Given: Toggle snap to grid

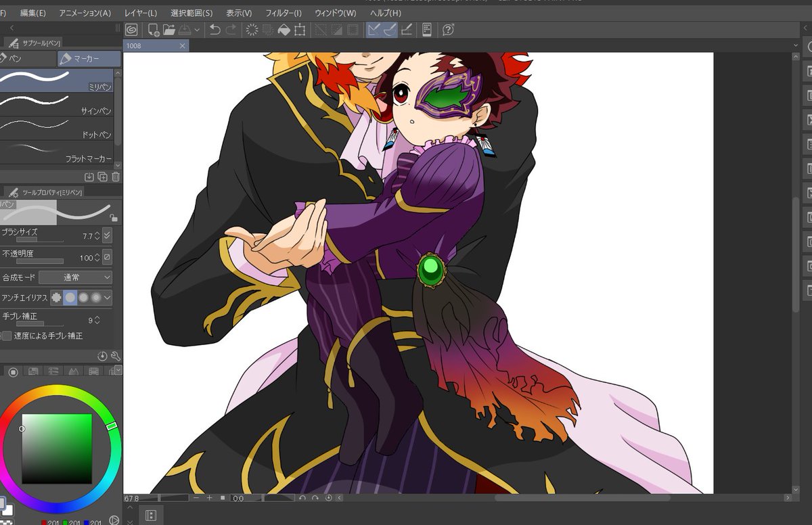Looking at the screenshot, I should point(407,30).
